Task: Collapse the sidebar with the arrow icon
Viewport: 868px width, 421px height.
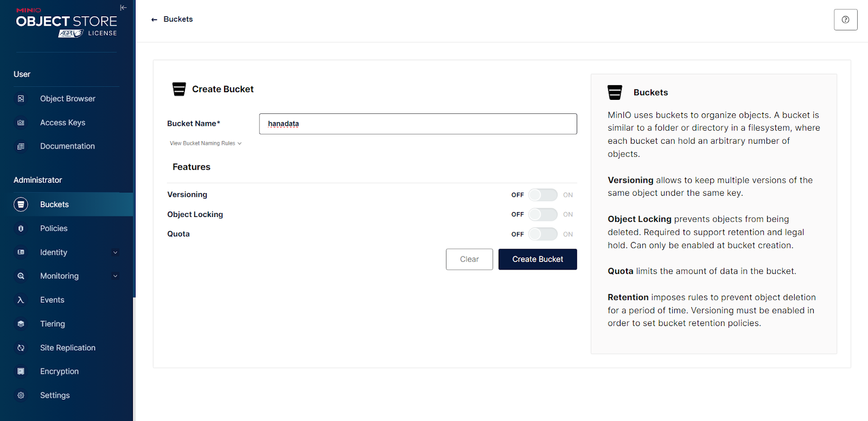Action: point(123,8)
